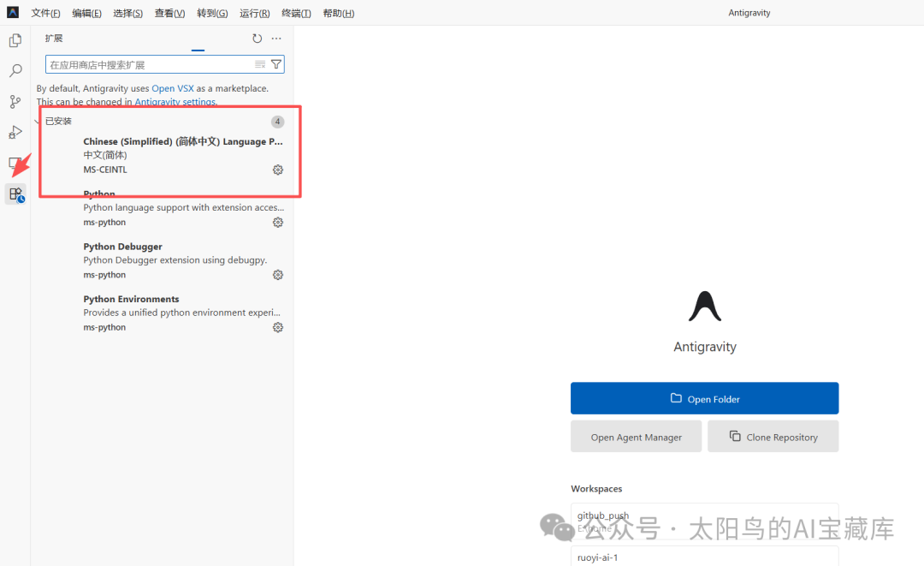Click the installed count badge 4
This screenshot has width=924, height=566.
277,122
